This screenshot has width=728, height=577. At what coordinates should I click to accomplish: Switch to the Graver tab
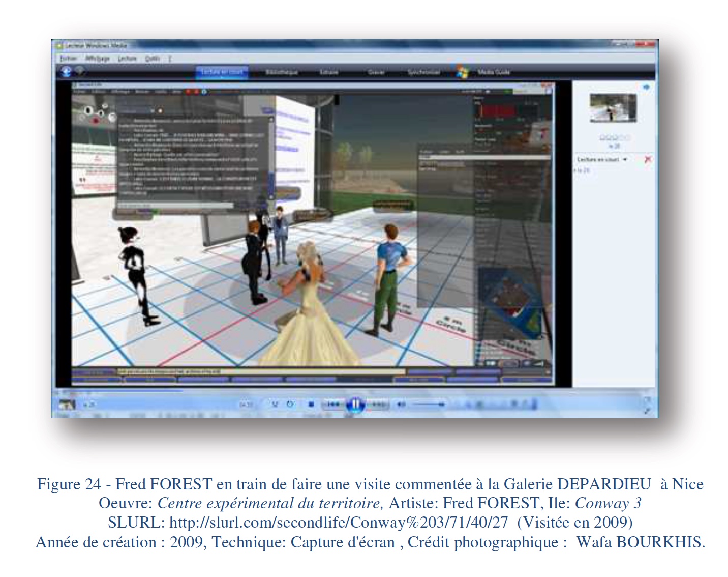(x=376, y=72)
